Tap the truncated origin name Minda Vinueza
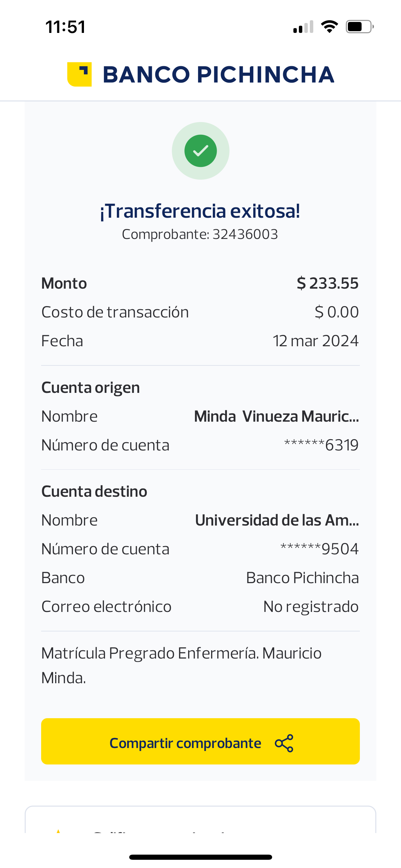Viewport: 401px width, 868px height. [x=276, y=417]
